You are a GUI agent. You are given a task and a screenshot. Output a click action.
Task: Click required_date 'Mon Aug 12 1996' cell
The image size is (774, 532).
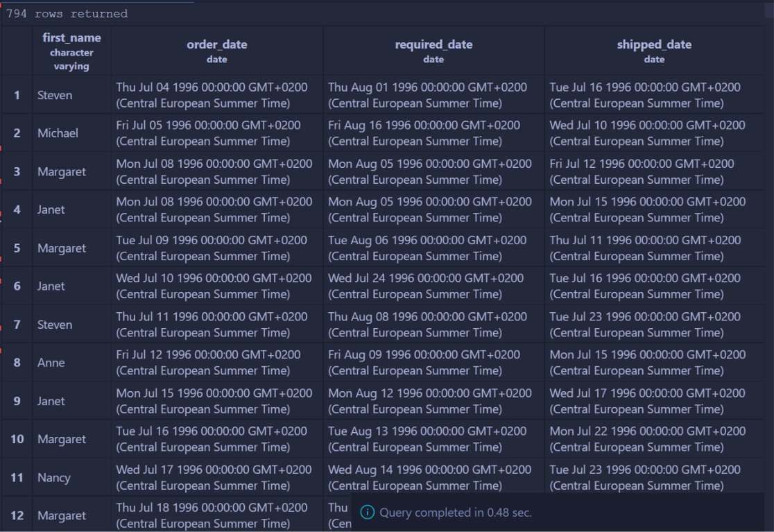(x=433, y=401)
